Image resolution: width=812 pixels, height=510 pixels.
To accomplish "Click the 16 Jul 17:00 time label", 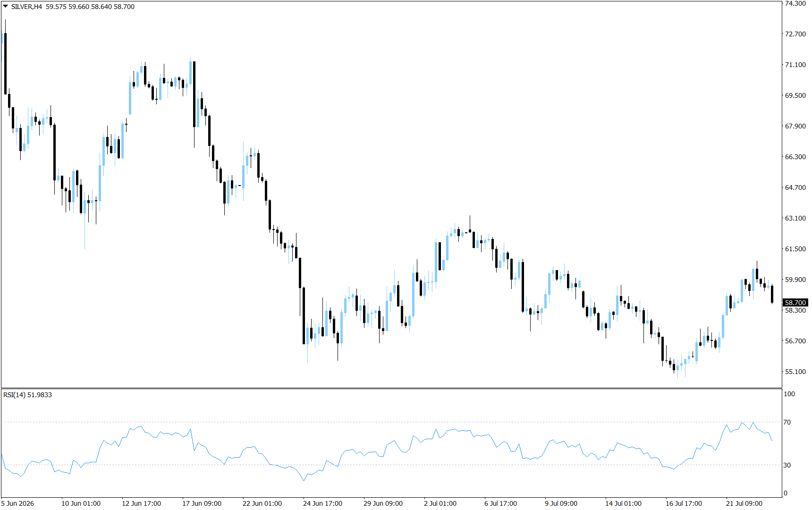I will coord(684,503).
